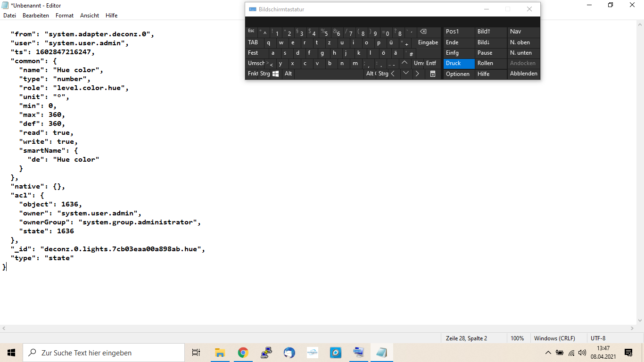The image size is (644, 362).
Task: Click the text "system.group.administrator" in Editor
Action: coord(138,222)
